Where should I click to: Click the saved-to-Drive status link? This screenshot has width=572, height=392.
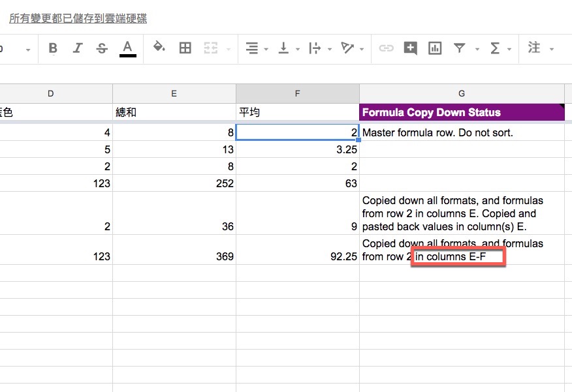[x=78, y=18]
